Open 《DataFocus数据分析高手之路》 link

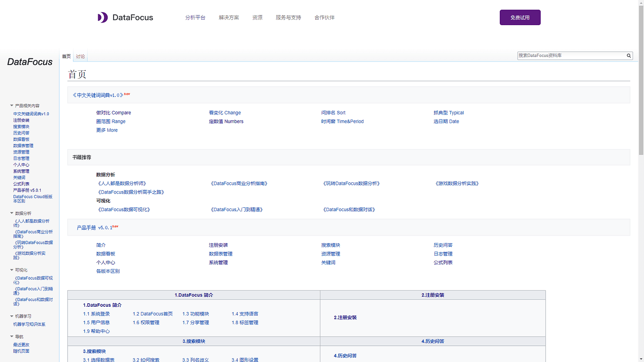click(131, 192)
